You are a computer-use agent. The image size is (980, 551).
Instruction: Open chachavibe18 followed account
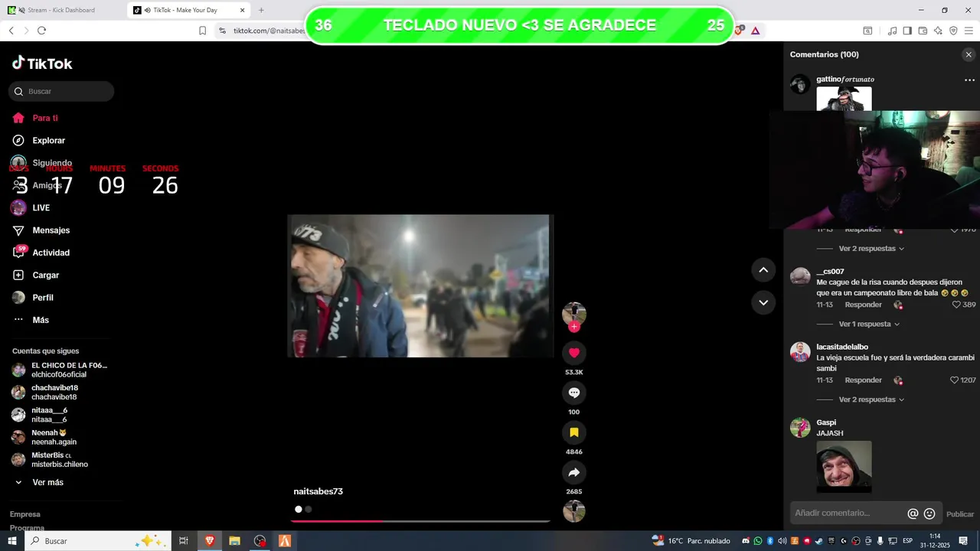(x=44, y=393)
